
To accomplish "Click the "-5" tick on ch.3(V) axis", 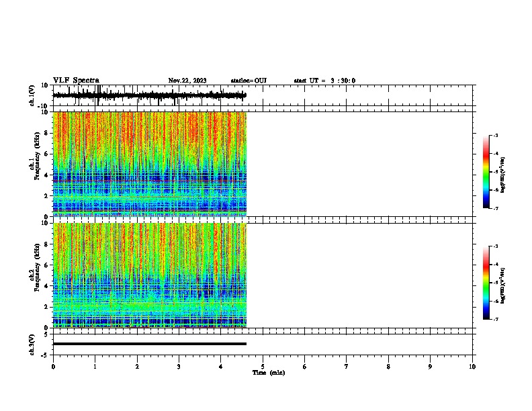I will pyautogui.click(x=45, y=355).
